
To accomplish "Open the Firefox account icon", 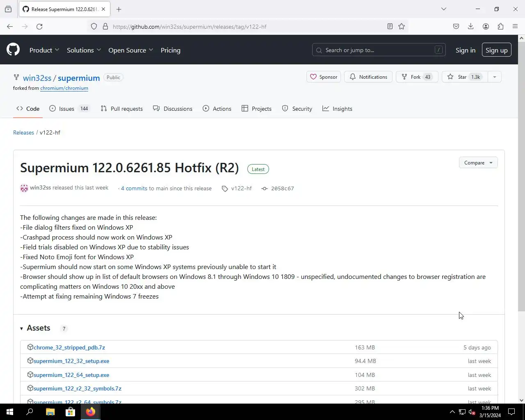I will (x=486, y=26).
